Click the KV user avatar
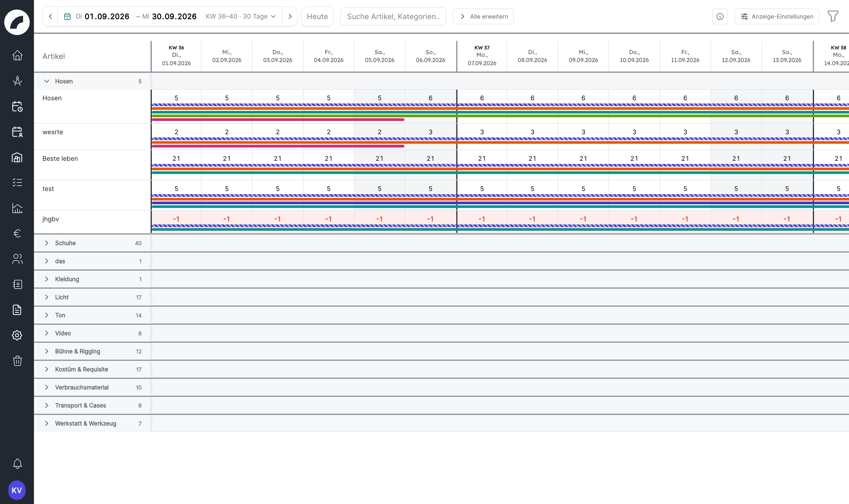This screenshot has height=504, width=849. [17, 490]
